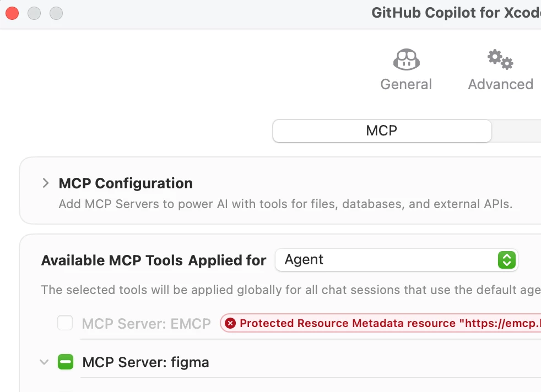Switch to the General tab label
This screenshot has height=392, width=541.
pos(406,84)
